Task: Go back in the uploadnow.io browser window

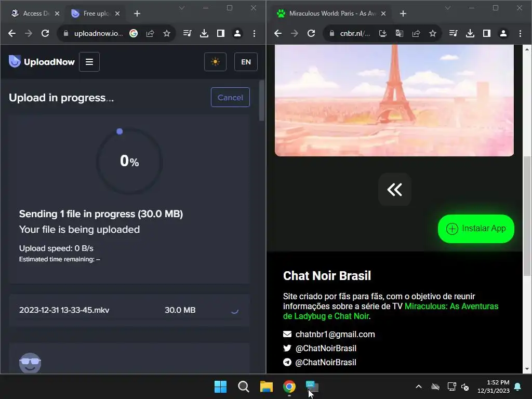Action: [x=12, y=33]
